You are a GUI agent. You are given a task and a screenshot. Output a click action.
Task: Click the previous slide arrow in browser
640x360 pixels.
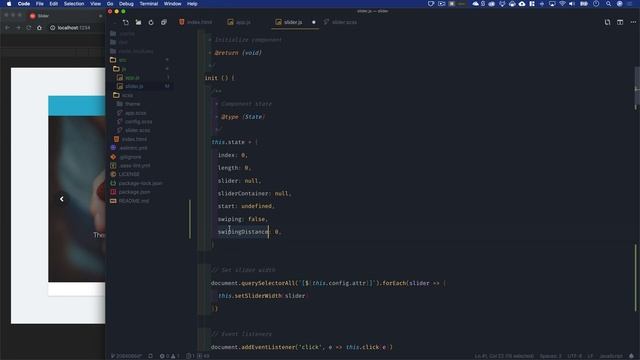[x=62, y=199]
